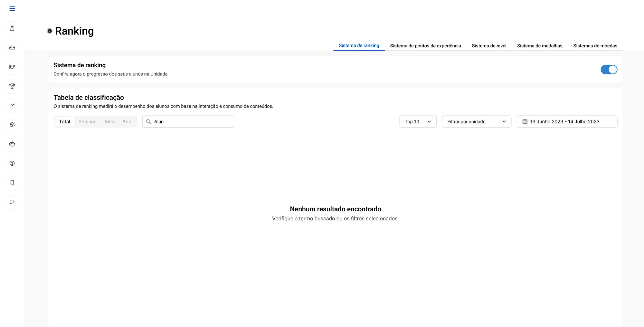Viewport: 644px width, 327px height.
Task: Click the help question mark beside Ranking
Action: [x=50, y=31]
